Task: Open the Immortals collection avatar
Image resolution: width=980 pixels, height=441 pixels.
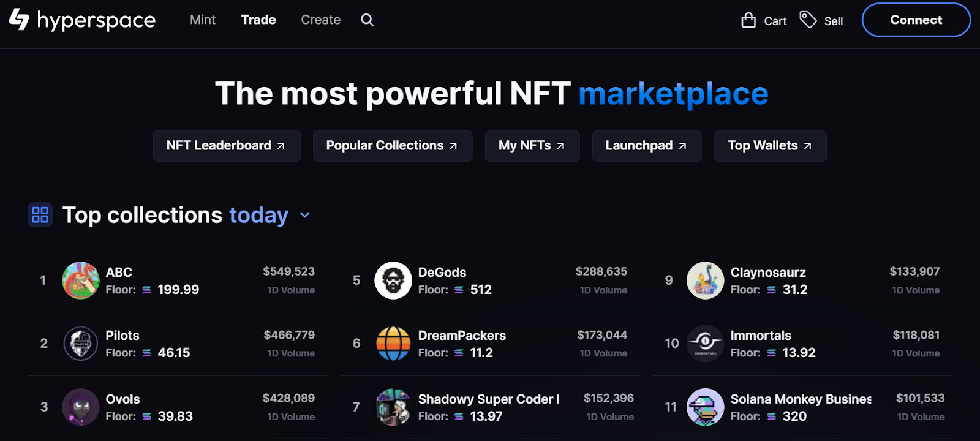Action: [706, 344]
